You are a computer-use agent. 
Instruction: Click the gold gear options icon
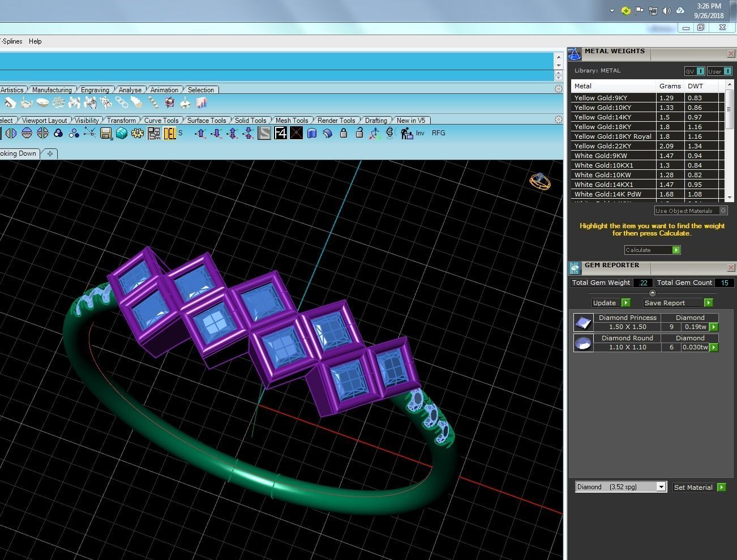click(x=137, y=133)
